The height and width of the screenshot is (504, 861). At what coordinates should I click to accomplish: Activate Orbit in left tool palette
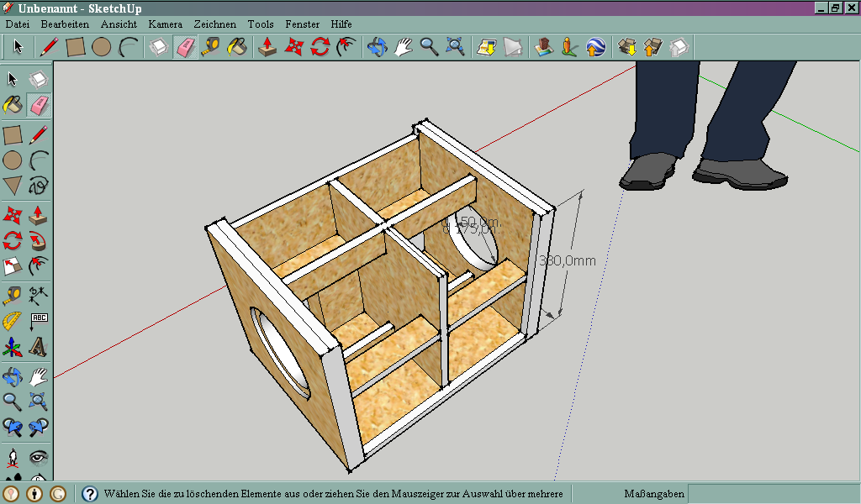(13, 377)
